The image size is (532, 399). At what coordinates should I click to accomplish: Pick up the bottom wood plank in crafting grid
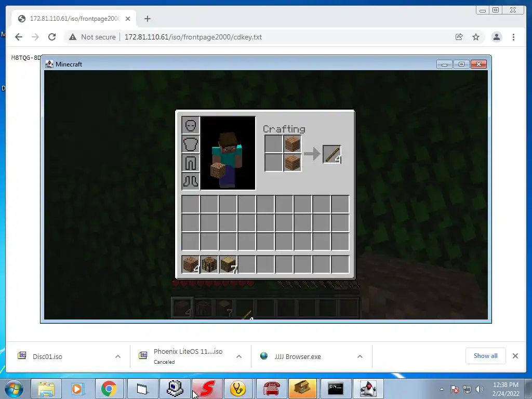[x=292, y=163]
